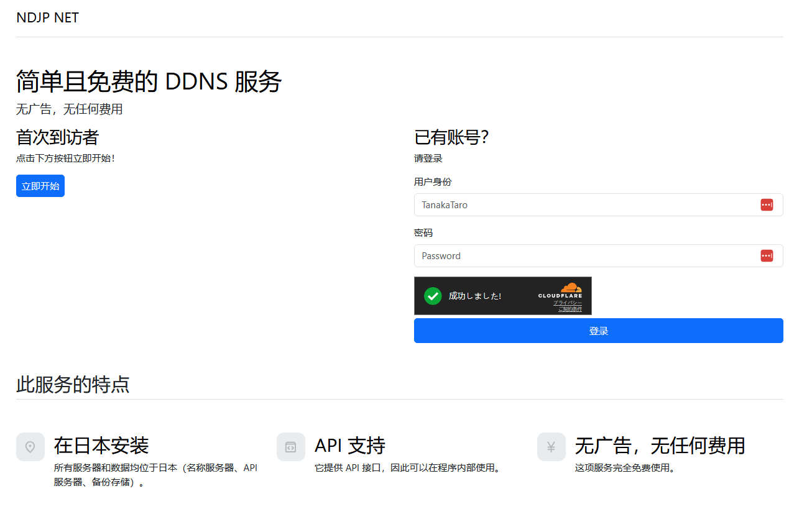
Task: Click the 立即开始 button
Action: pyautogui.click(x=40, y=186)
